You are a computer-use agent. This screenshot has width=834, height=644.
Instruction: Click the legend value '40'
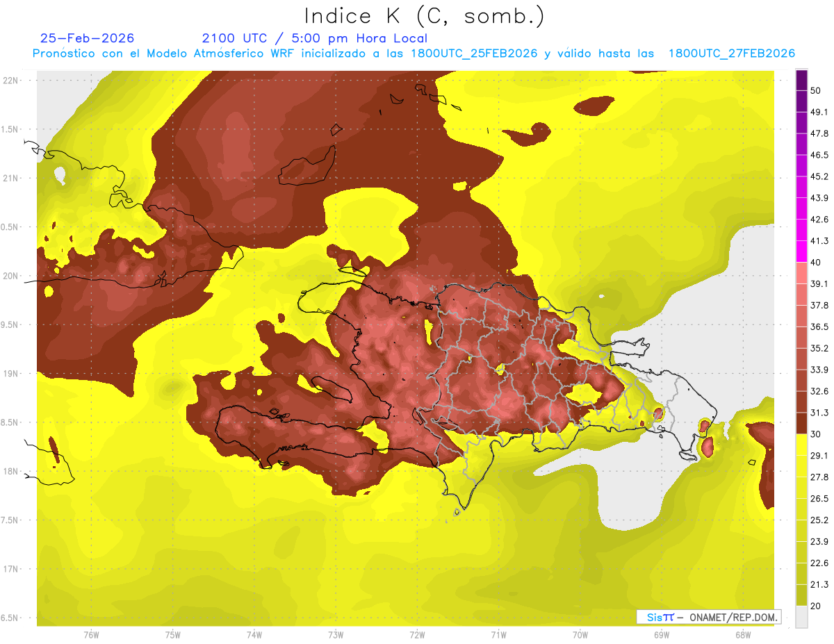click(817, 263)
